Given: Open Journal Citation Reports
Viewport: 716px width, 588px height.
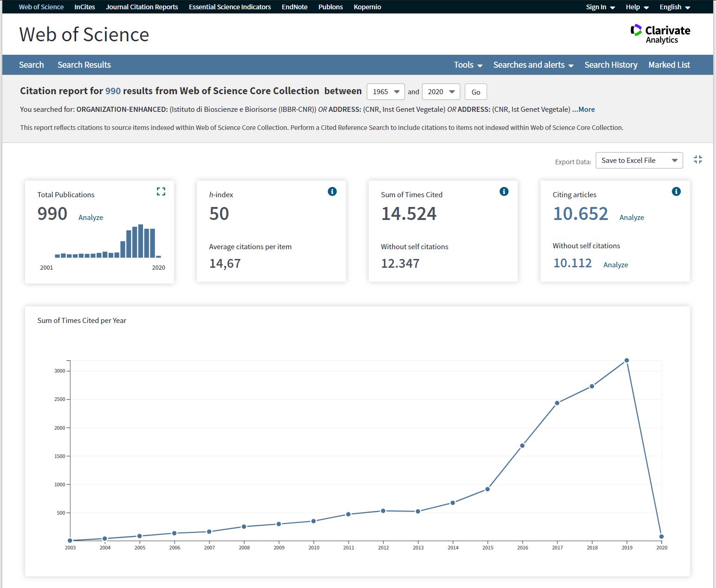Looking at the screenshot, I should tap(142, 7).
